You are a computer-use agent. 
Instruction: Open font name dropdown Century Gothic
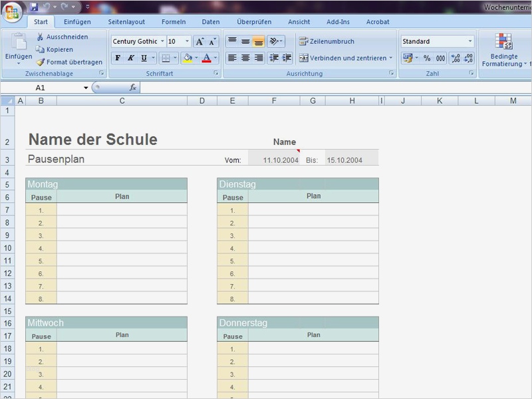(x=162, y=41)
